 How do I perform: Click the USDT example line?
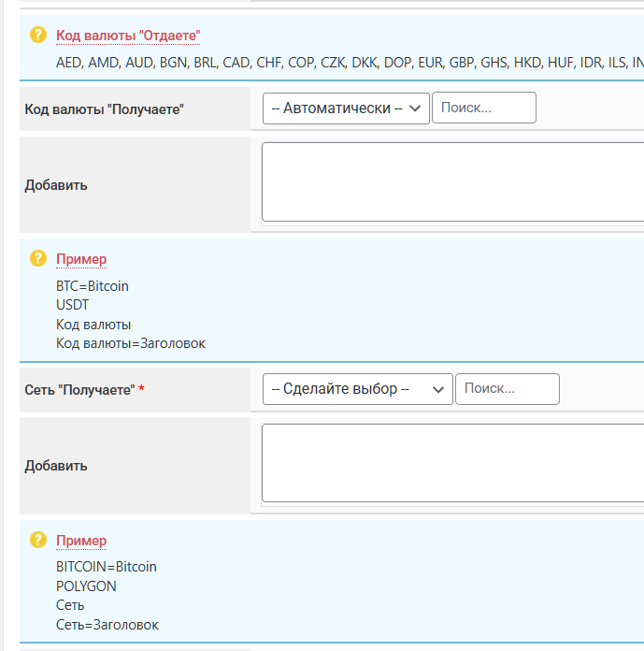[x=73, y=305]
